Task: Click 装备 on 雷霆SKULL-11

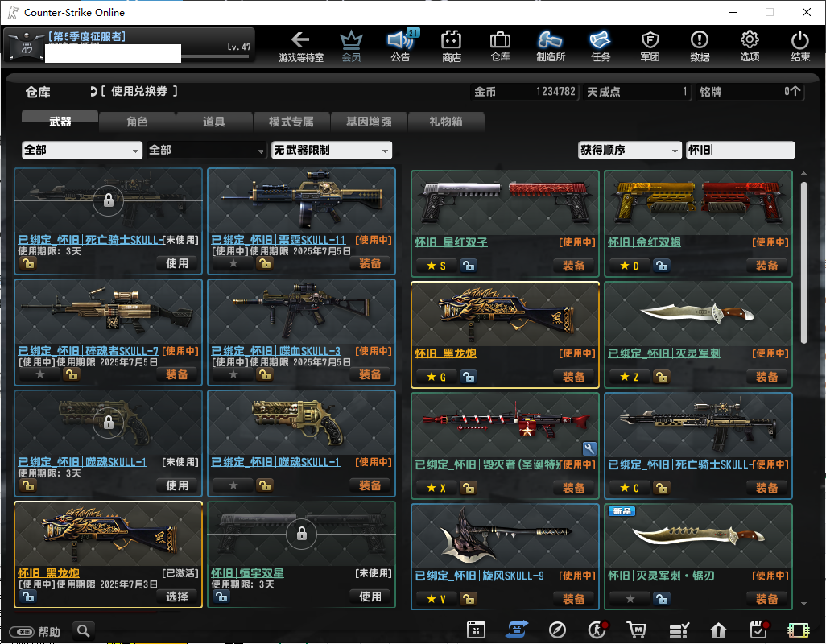Action: pos(370,263)
